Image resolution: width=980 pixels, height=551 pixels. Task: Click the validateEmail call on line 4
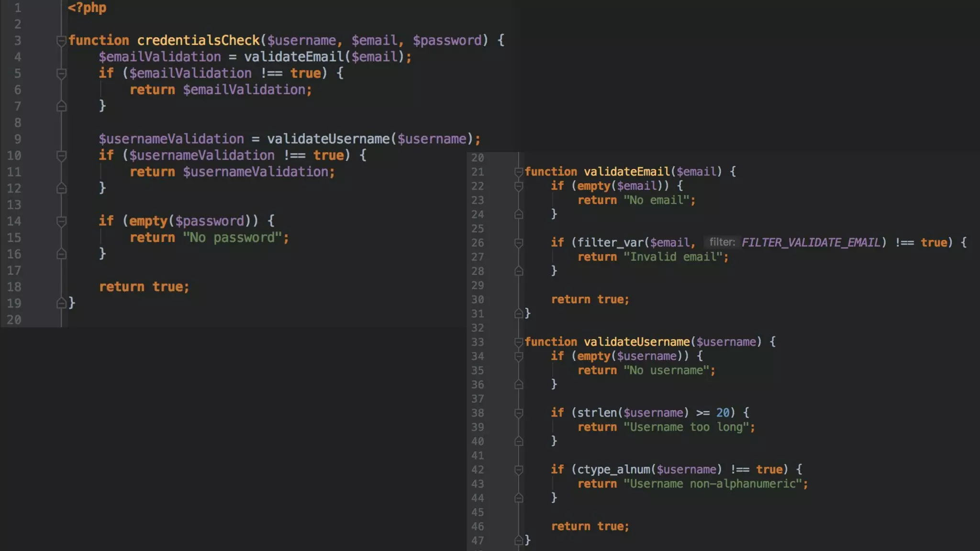click(x=293, y=57)
